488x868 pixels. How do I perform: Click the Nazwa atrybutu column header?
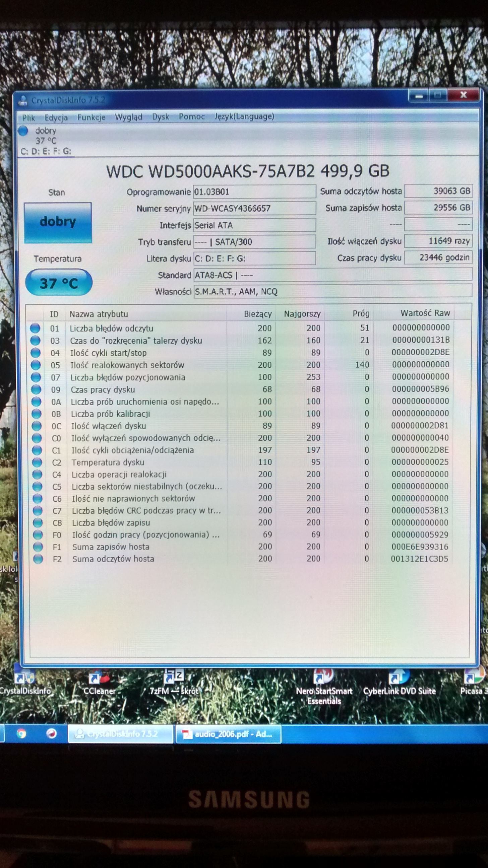coord(146,314)
